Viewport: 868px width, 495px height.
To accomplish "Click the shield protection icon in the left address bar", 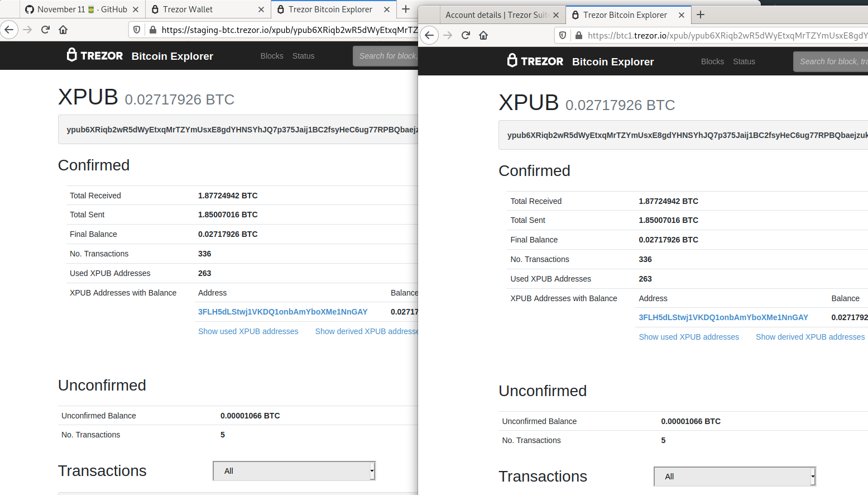I will [136, 30].
